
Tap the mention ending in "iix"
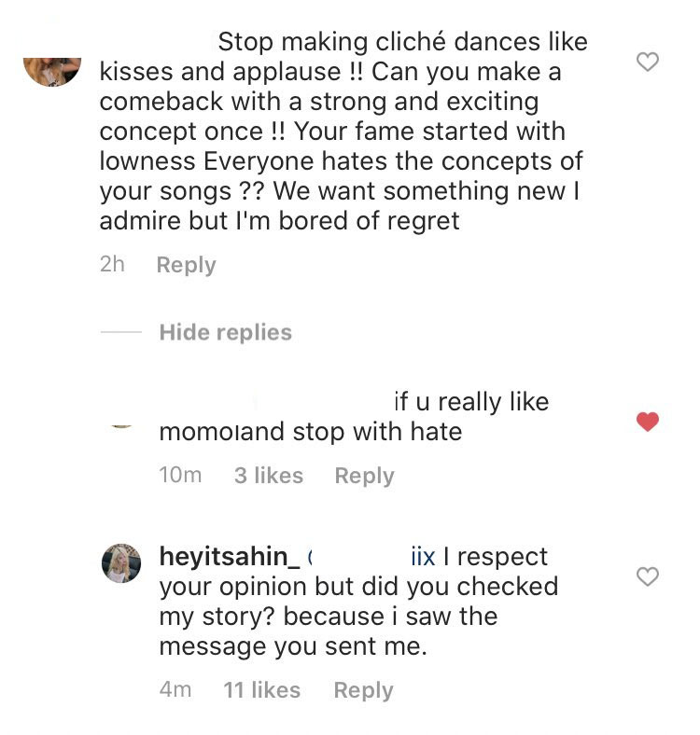tap(422, 557)
